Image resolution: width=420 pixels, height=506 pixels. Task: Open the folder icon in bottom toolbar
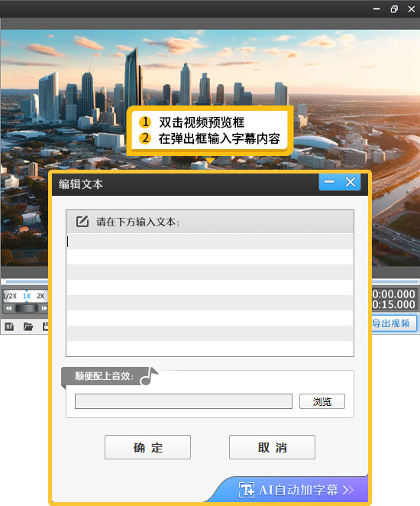coord(28,326)
